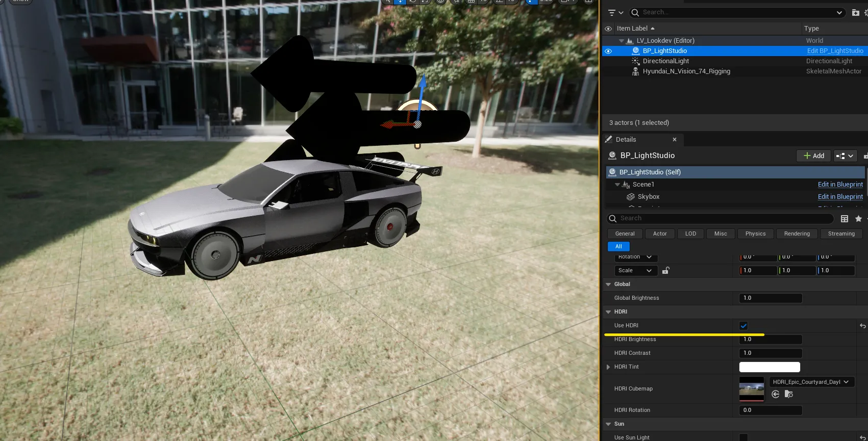Select the Actor filter tab

click(x=660, y=234)
